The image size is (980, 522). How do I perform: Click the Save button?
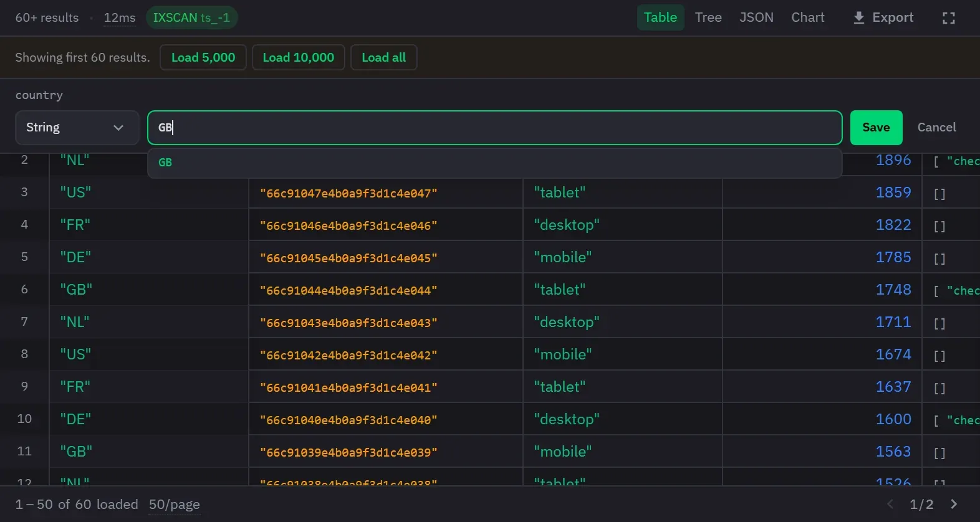(x=876, y=127)
